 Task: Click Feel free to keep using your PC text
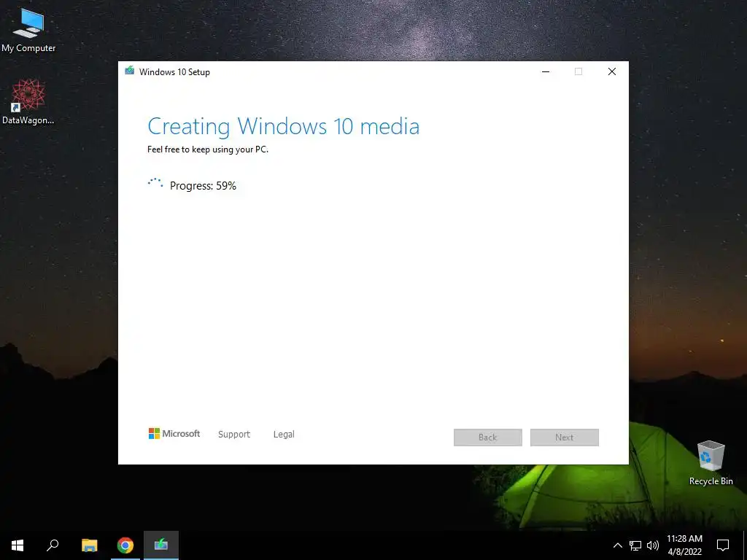click(208, 149)
